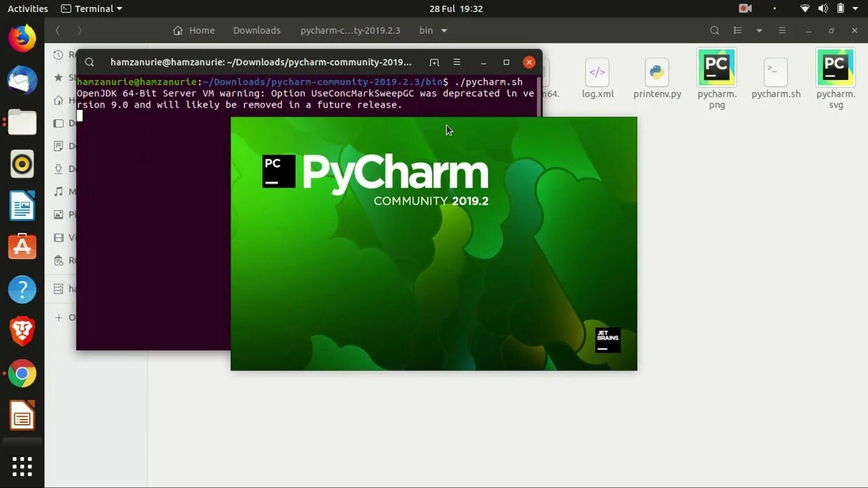The image size is (868, 488).
Task: Launch LibreOffice Writer from the dock
Action: coord(22,206)
